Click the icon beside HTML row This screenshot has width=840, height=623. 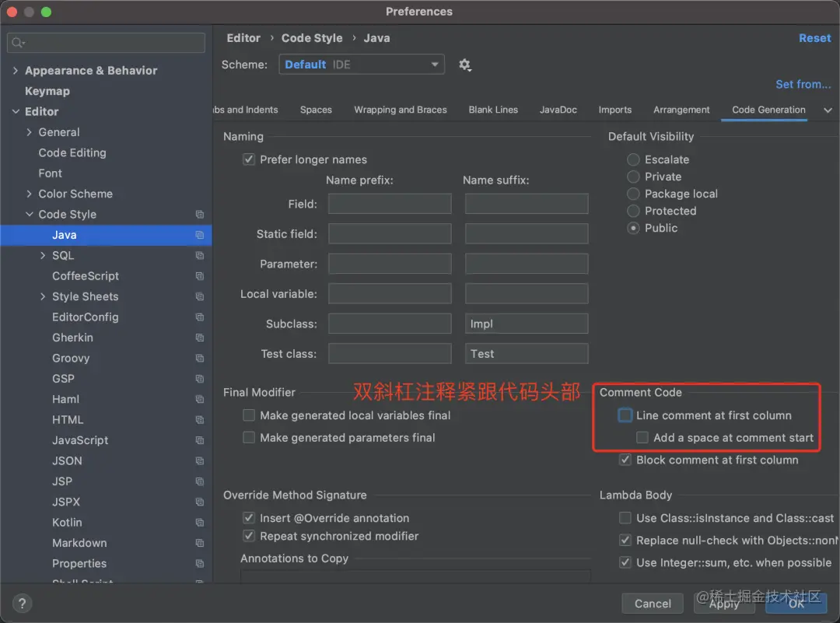point(200,420)
